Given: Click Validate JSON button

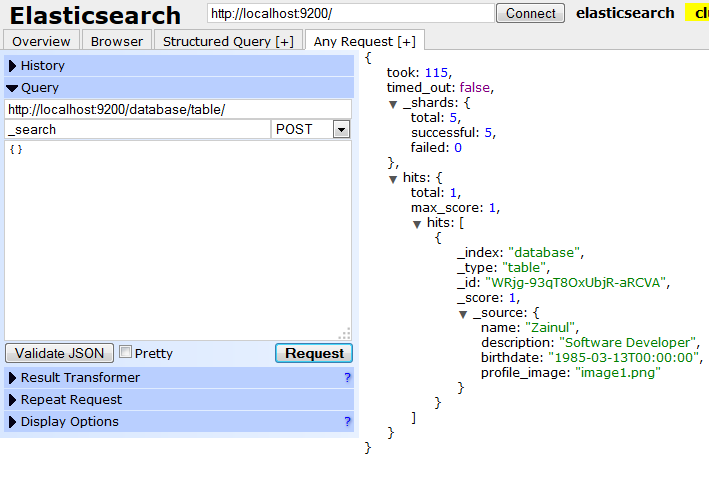Looking at the screenshot, I should pos(59,353).
